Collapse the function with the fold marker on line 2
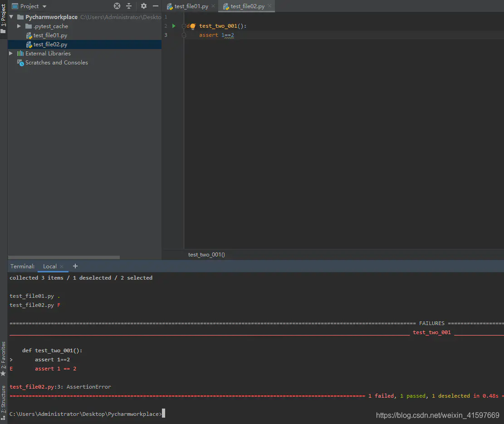 (184, 26)
